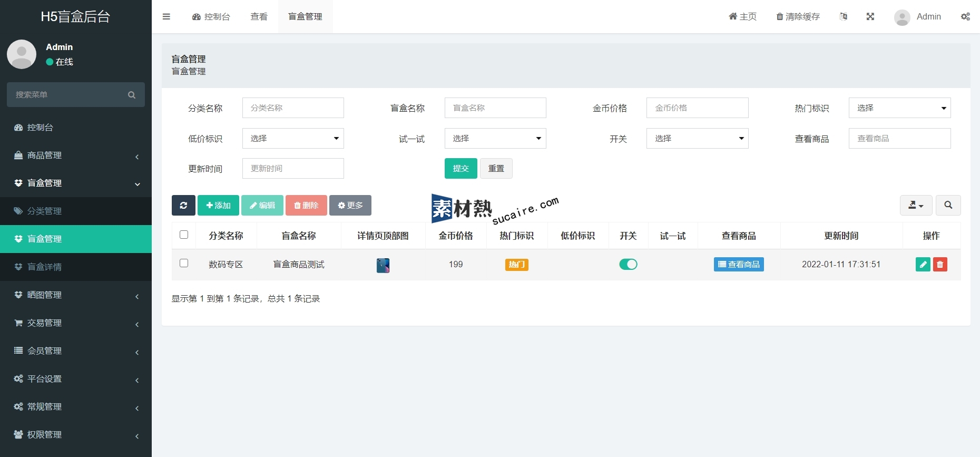Open the export dropdown above the table
This screenshot has width=980, height=457.
click(x=916, y=205)
